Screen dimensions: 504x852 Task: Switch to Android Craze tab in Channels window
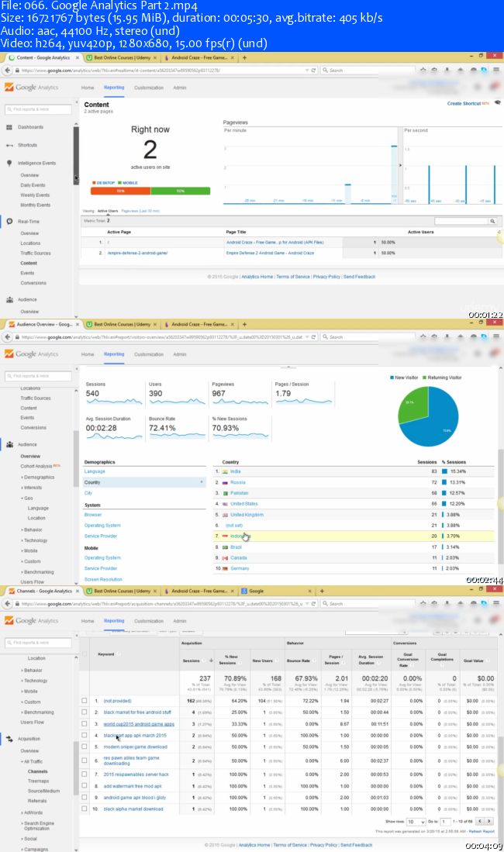[200, 591]
